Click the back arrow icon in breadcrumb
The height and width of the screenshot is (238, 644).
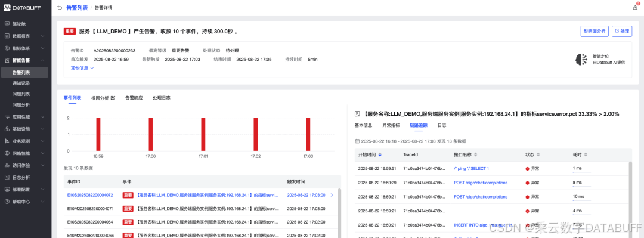coord(60,7)
